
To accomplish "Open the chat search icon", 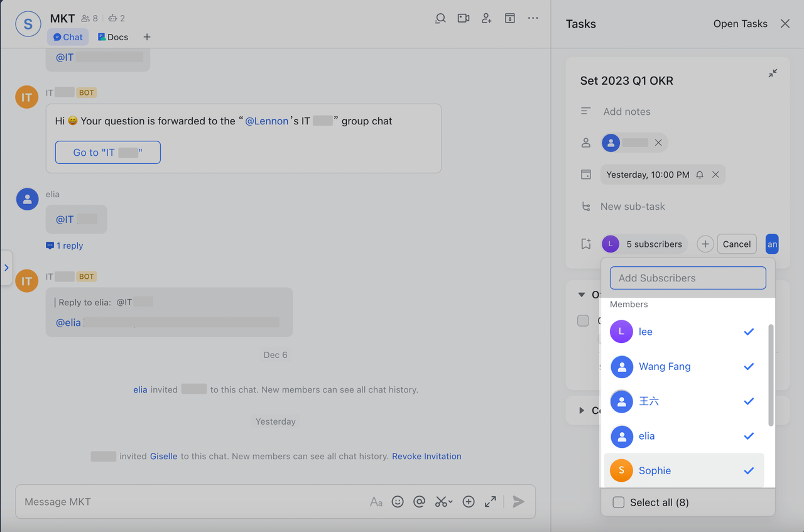I will coord(440,18).
